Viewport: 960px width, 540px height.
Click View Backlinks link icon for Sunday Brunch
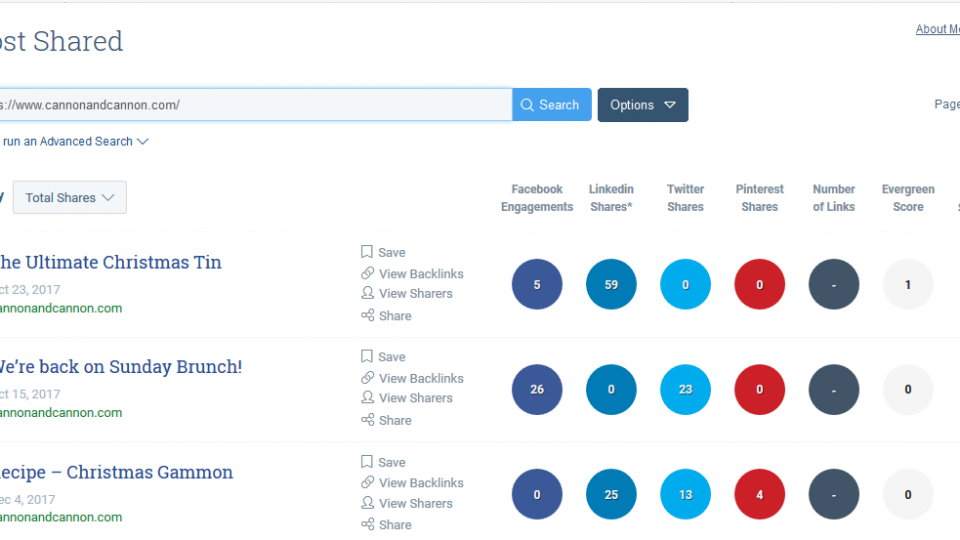[367, 378]
